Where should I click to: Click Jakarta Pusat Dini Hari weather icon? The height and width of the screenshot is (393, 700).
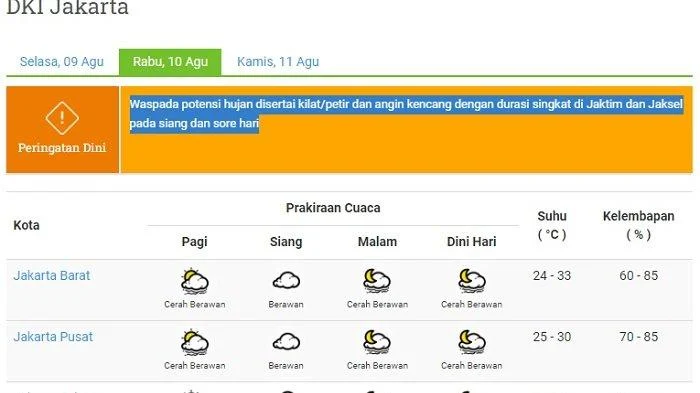pyautogui.click(x=471, y=342)
